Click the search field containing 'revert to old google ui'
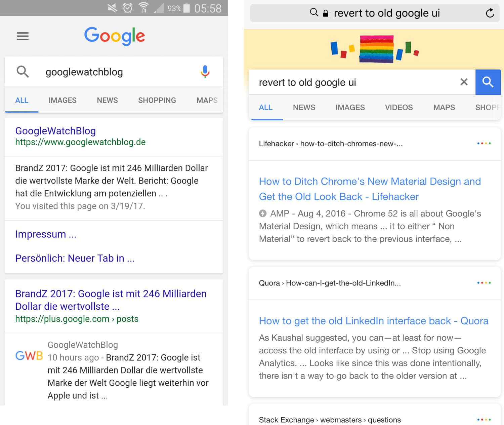 coord(353,82)
